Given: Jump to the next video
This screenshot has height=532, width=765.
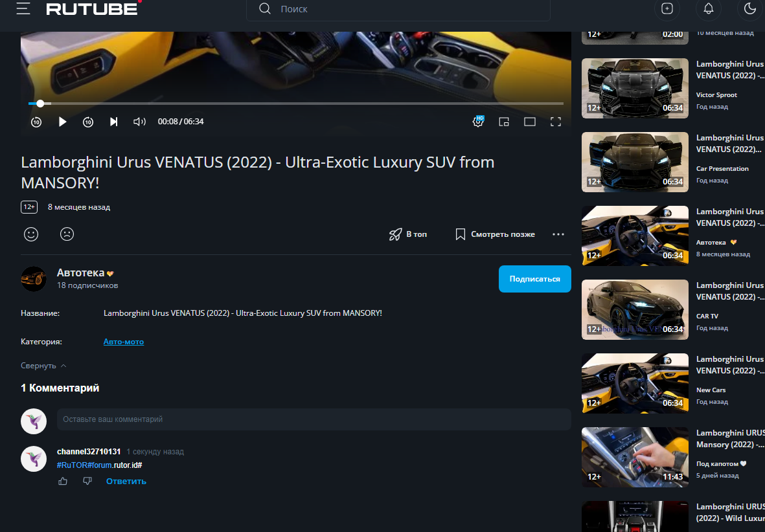Looking at the screenshot, I should tap(113, 122).
